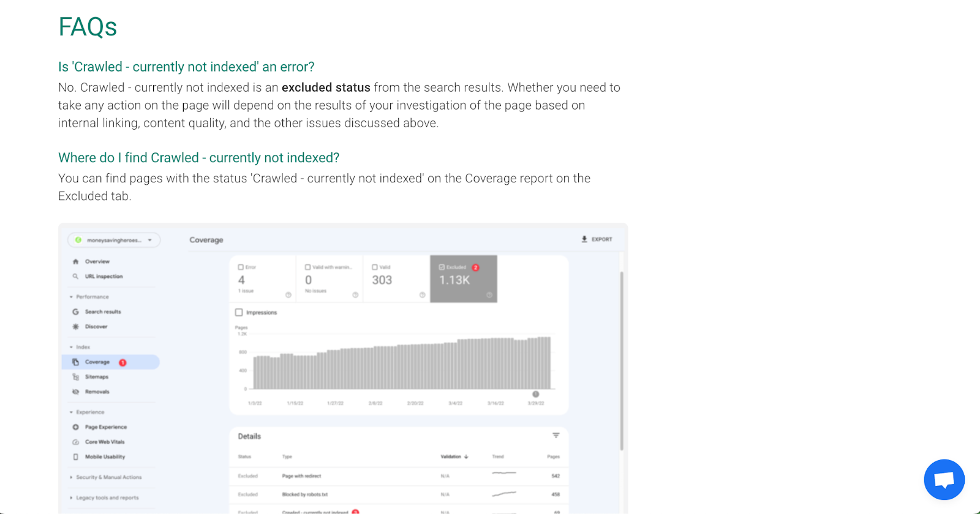Untick the Excluded checkbox
The width and height of the screenshot is (980, 514).
click(442, 267)
